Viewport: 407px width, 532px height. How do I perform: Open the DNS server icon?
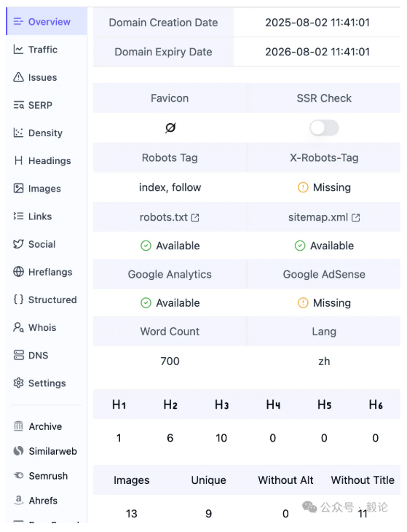tap(18, 355)
